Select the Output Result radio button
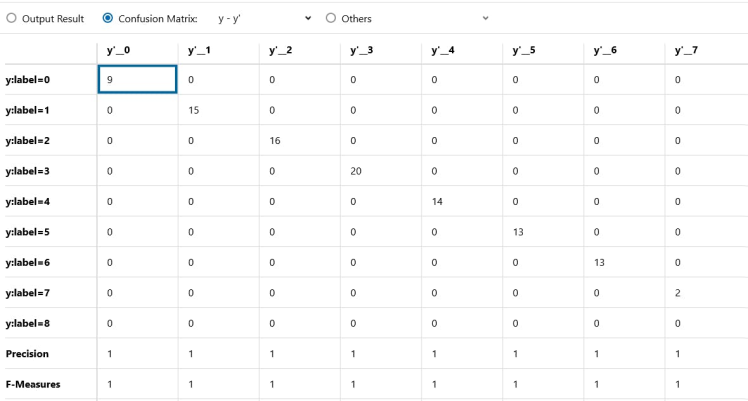The width and height of the screenshot is (748, 401). 12,18
